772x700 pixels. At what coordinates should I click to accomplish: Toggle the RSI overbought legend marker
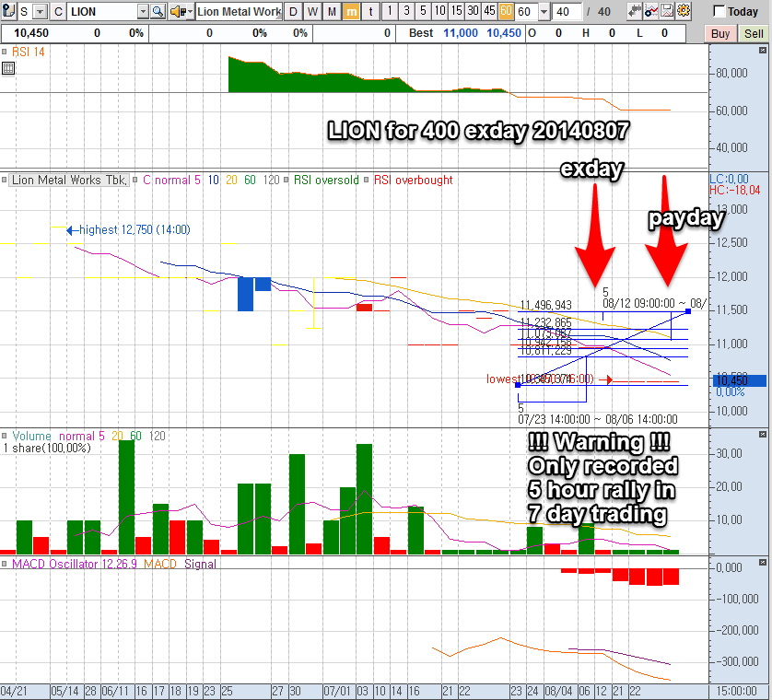[367, 181]
